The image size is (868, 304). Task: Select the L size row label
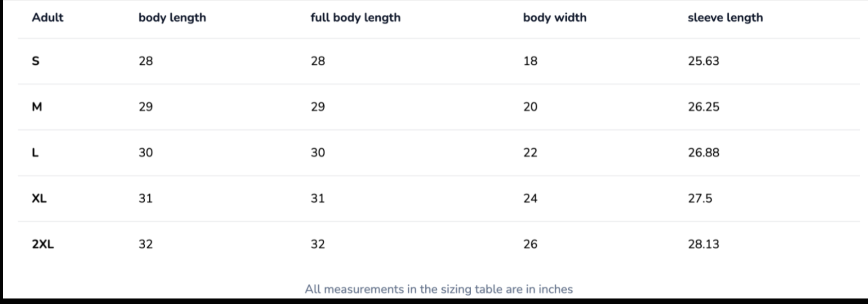(x=35, y=152)
